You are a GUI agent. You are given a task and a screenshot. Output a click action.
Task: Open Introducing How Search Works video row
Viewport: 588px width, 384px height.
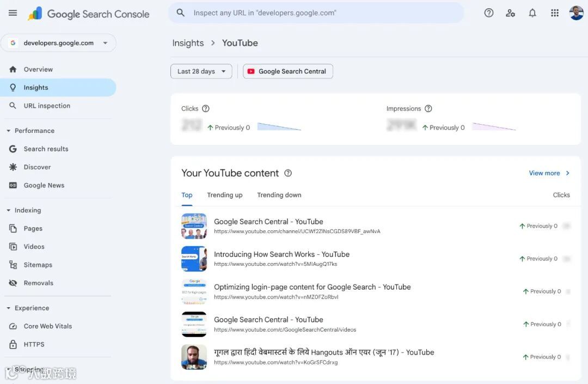coord(375,259)
